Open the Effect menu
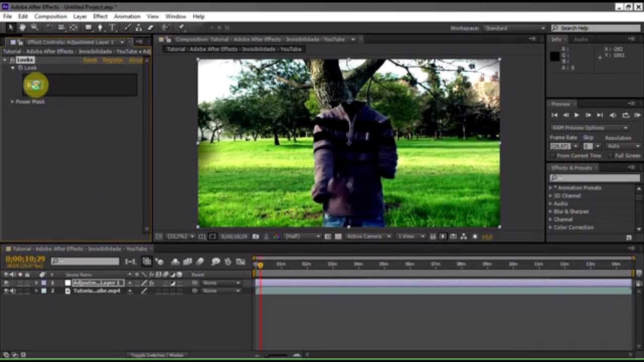The width and height of the screenshot is (644, 362). tap(100, 17)
